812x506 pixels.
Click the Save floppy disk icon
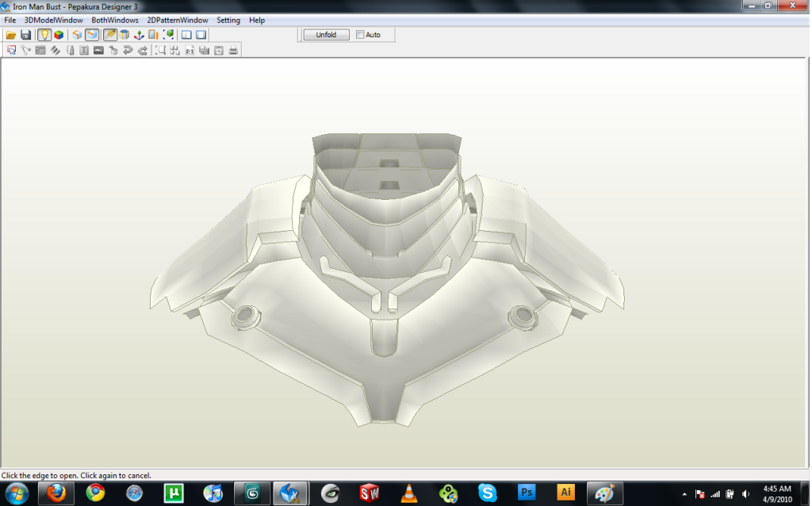[25, 35]
